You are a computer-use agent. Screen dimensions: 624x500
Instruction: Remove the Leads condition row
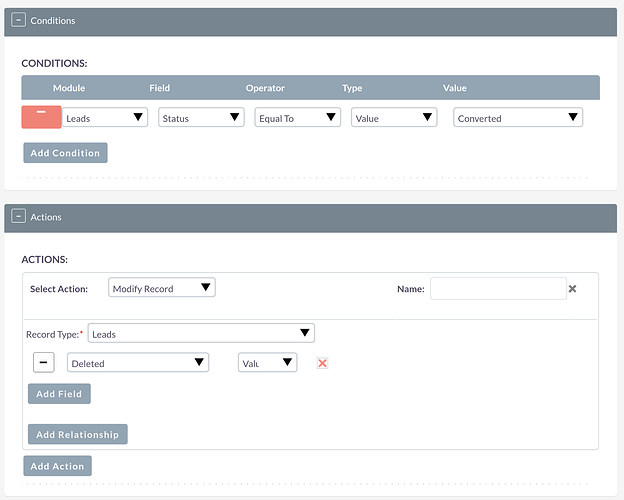click(x=41, y=117)
